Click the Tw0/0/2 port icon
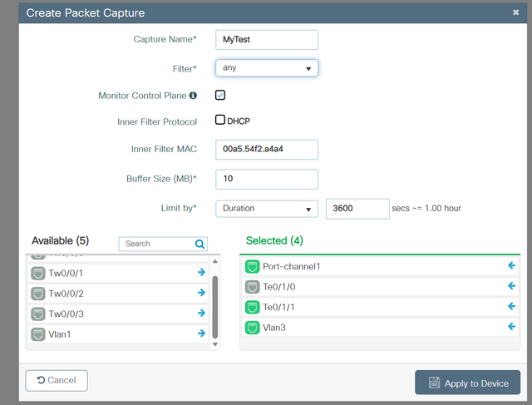Viewport: 532px width, 405px height. click(x=38, y=294)
